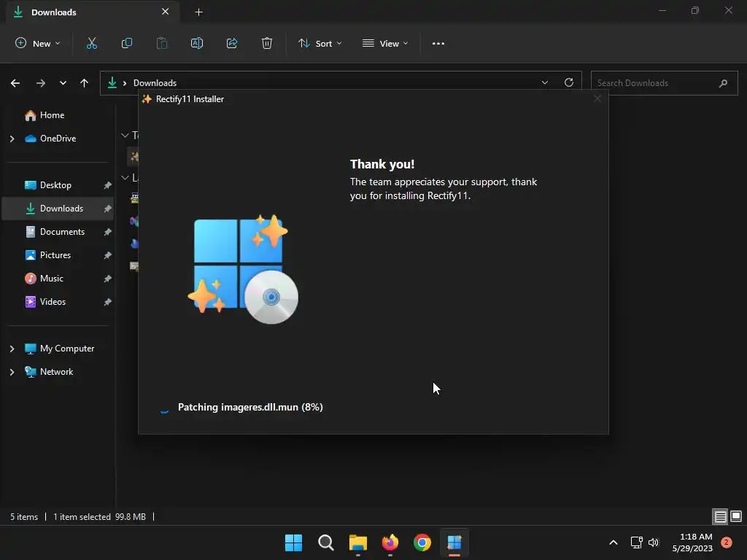Open the New dropdown menu
This screenshot has height=560, width=747.
click(x=38, y=43)
